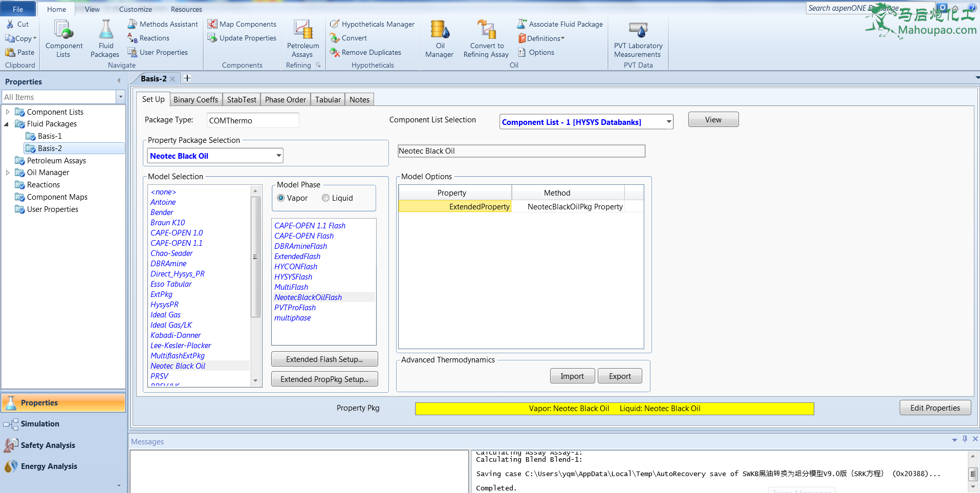This screenshot has width=980, height=493.
Task: Click the Cut icon in Clipboard
Action: [10, 24]
